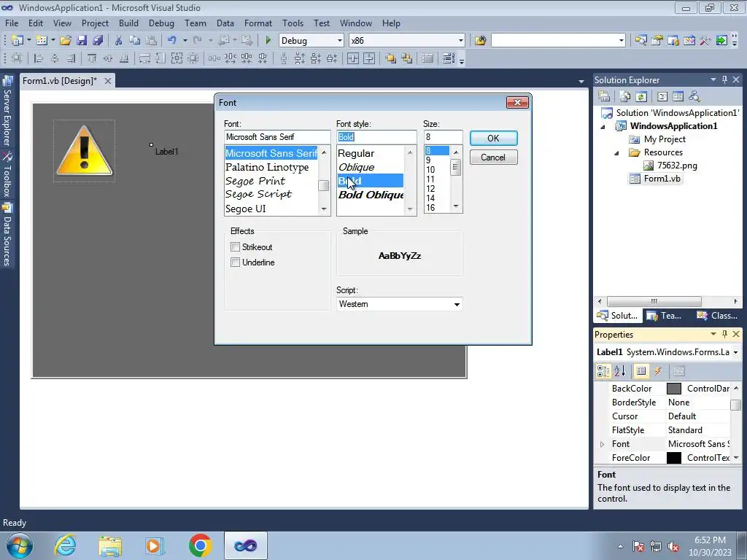Click the Tab Order toolbar icon
The image size is (747, 560).
point(449,58)
